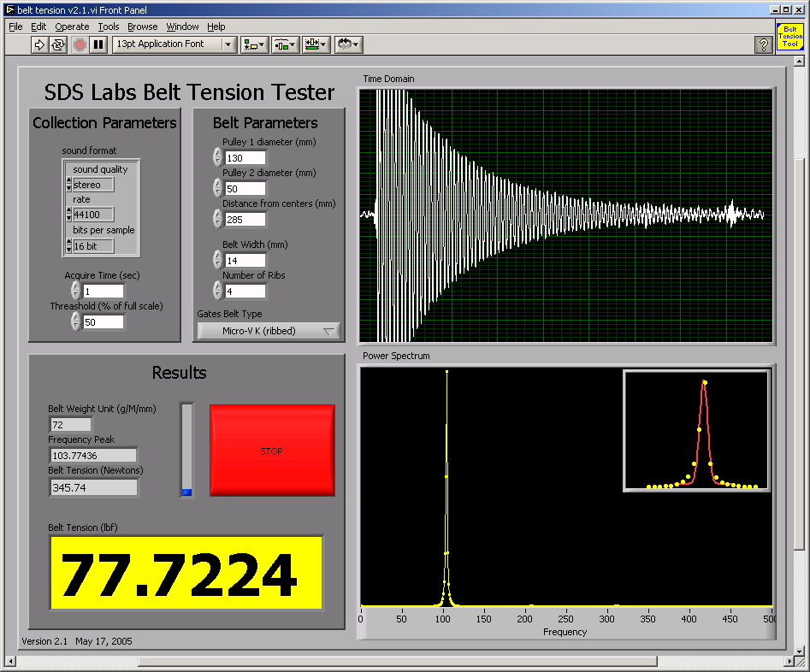Click the Time Domain waveform graph
Image resolution: width=810 pixels, height=672 pixels.
click(x=566, y=215)
